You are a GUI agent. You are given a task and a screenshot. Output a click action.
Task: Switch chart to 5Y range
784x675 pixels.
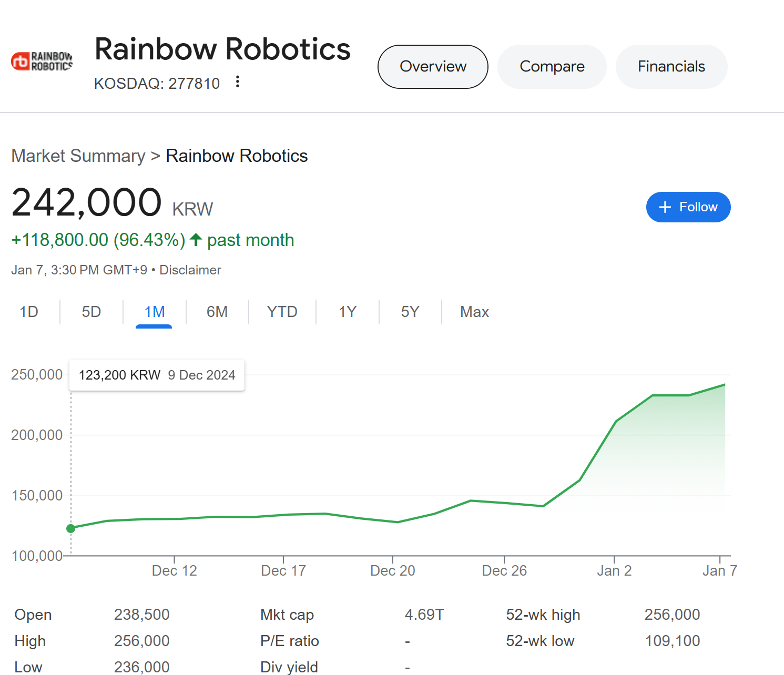click(x=410, y=312)
